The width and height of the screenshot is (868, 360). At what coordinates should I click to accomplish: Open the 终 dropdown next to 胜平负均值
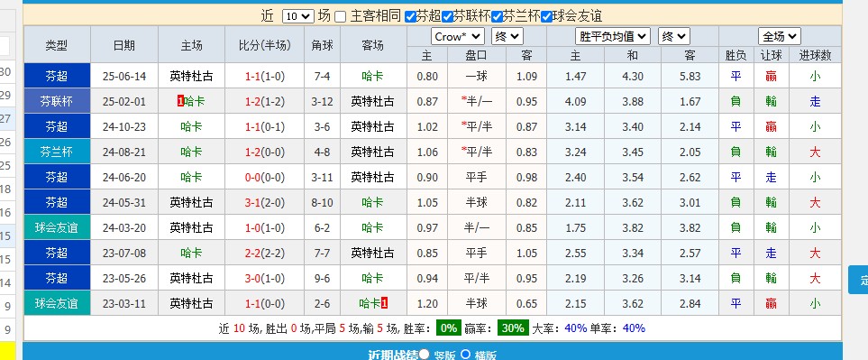tap(673, 37)
